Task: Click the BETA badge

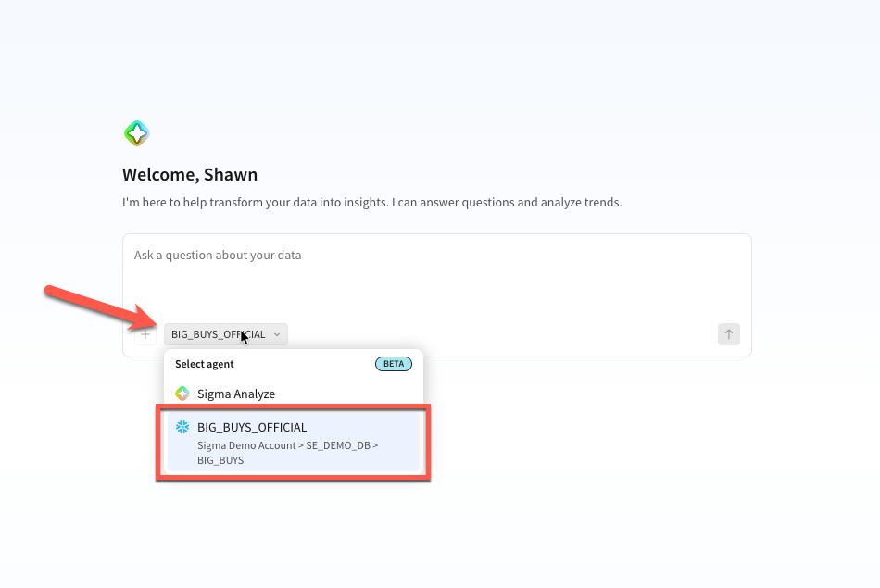Action: click(394, 364)
